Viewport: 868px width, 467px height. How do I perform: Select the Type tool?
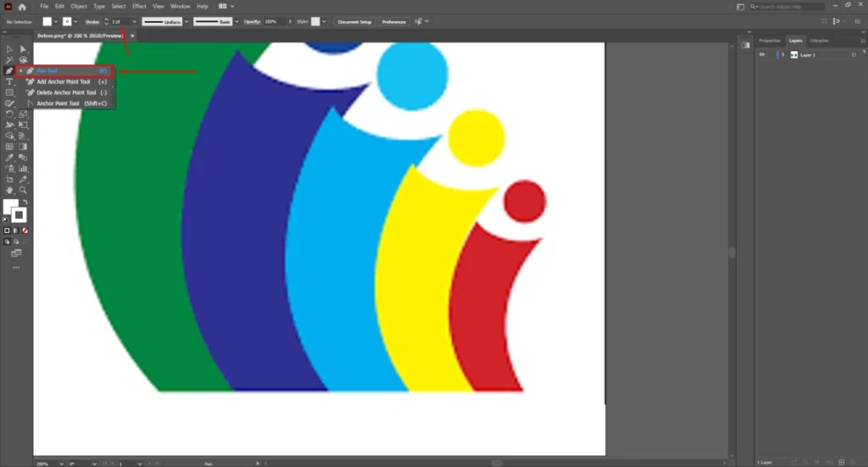point(9,81)
